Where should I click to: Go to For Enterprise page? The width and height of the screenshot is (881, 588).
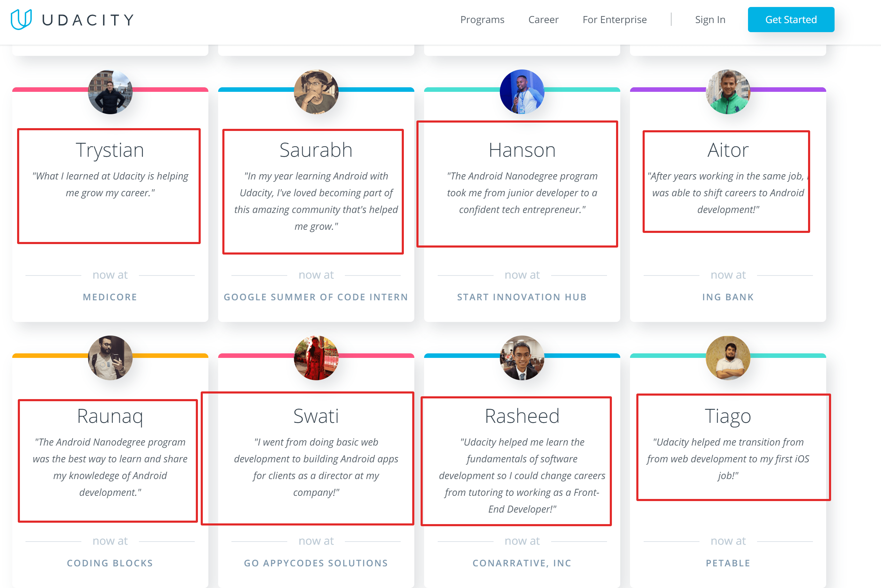[x=614, y=20]
